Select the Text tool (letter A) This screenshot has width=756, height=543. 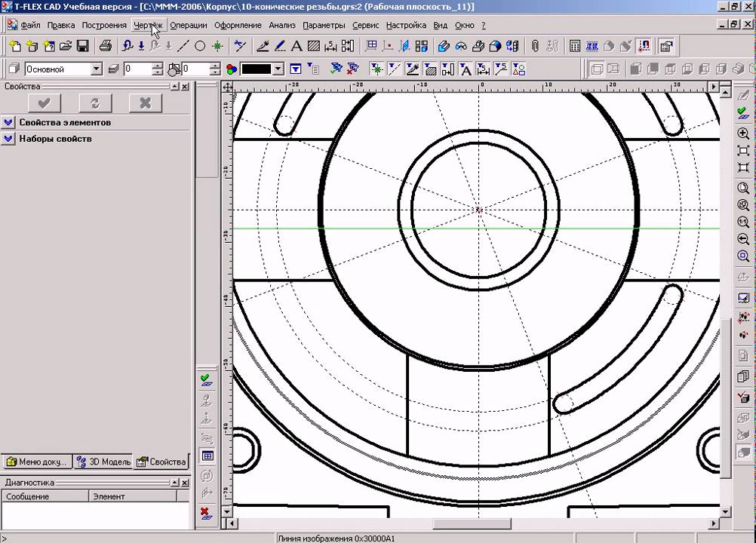(x=297, y=46)
